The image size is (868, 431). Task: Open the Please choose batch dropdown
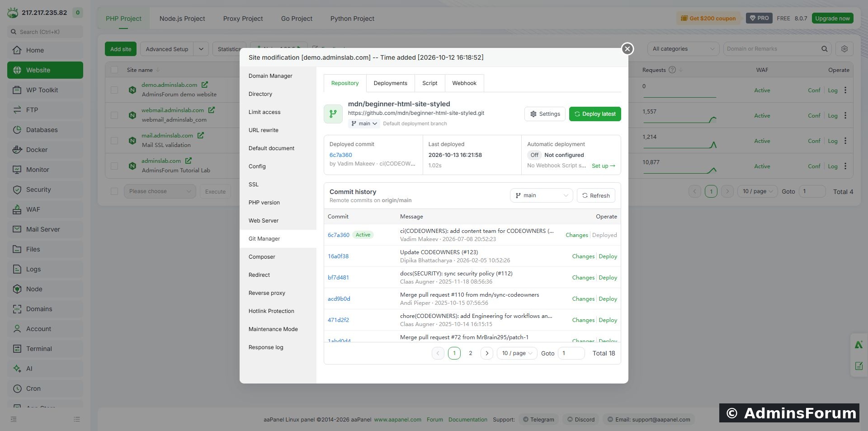(x=160, y=191)
